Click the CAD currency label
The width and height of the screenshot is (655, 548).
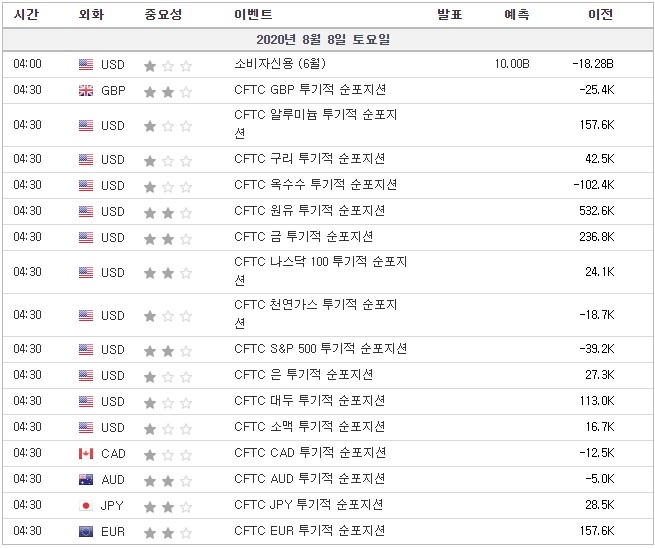click(113, 453)
